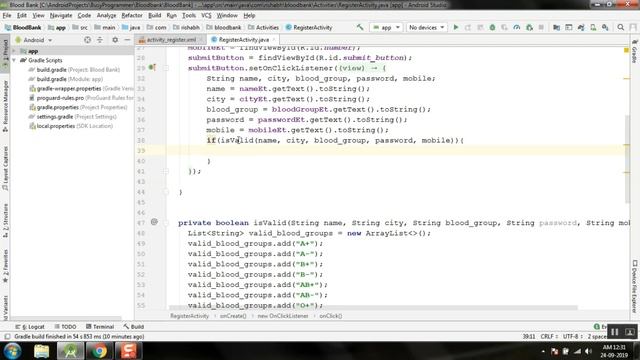Open the AVD Manager icon
The width and height of the screenshot is (640, 360).
(x=593, y=27)
